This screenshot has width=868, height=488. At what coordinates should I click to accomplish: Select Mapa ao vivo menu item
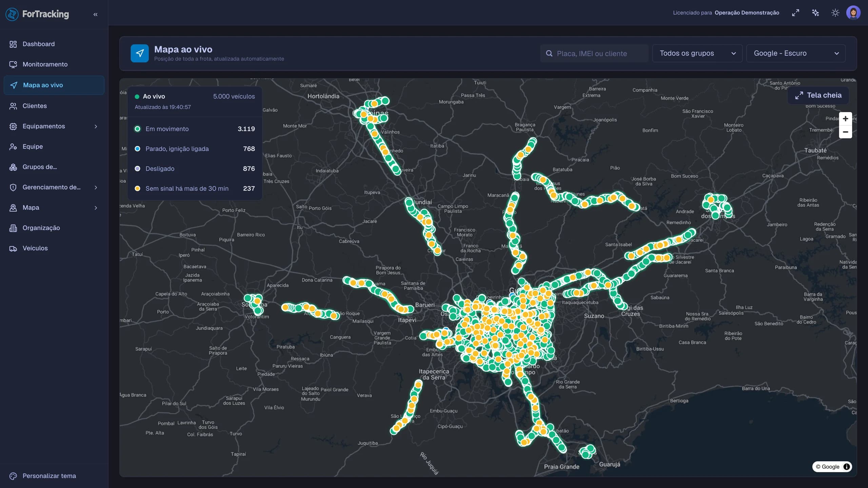coord(54,85)
